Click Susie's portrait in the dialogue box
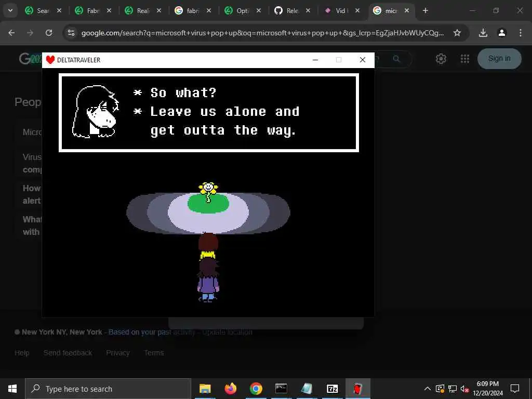 (x=96, y=111)
